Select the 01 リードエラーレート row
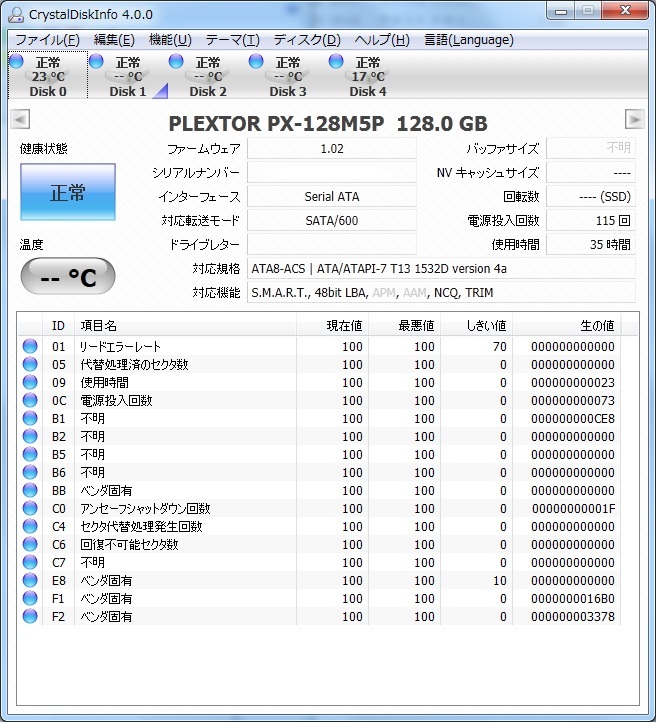The image size is (656, 722). pos(319,346)
